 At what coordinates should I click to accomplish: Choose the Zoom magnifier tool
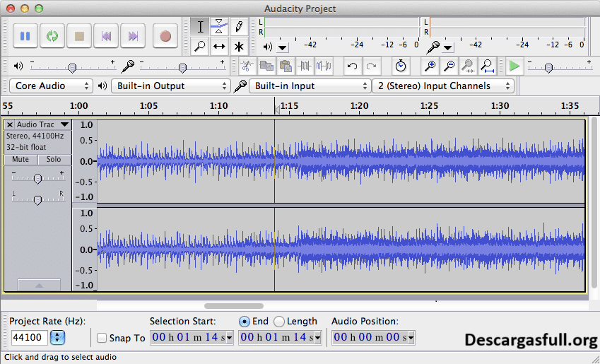[x=200, y=47]
